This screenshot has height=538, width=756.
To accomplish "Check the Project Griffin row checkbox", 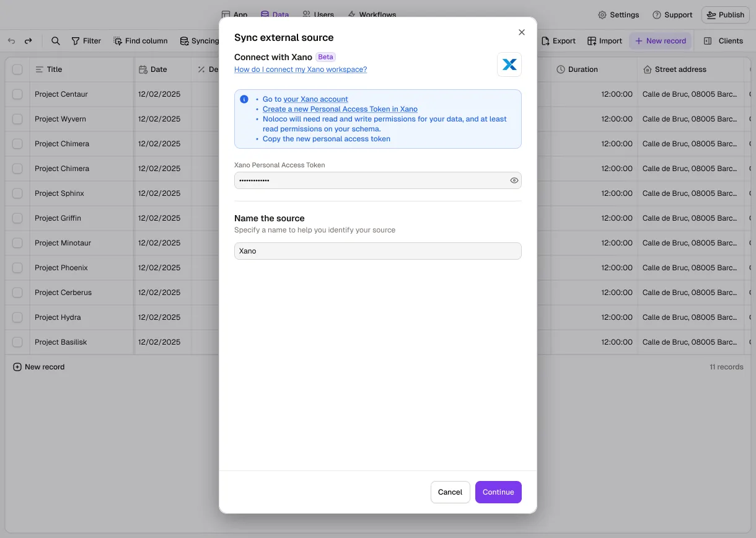I will pos(17,218).
